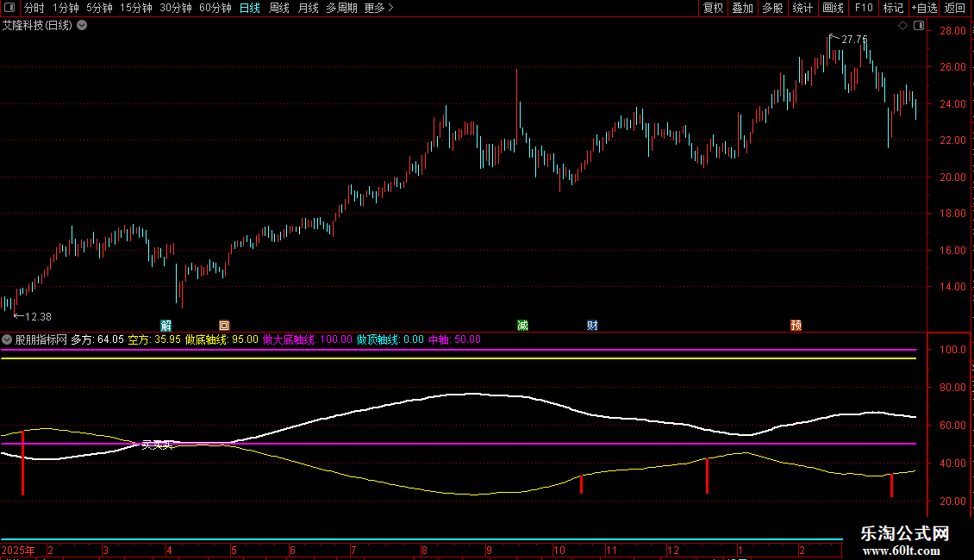Toggle the left sidebar panel icon
The width and height of the screenshot is (974, 560).
click(x=9, y=8)
